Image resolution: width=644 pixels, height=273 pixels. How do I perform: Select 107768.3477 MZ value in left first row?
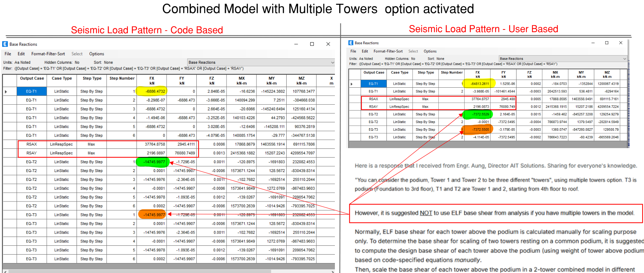click(302, 91)
